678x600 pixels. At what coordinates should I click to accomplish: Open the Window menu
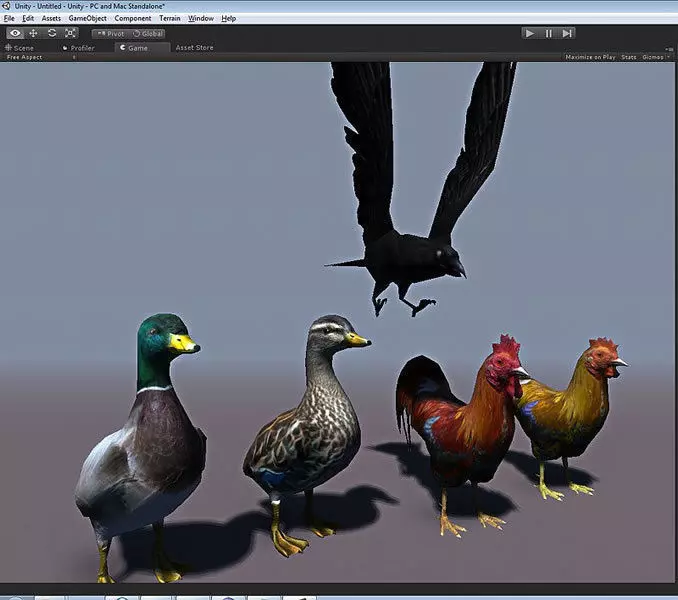click(201, 18)
